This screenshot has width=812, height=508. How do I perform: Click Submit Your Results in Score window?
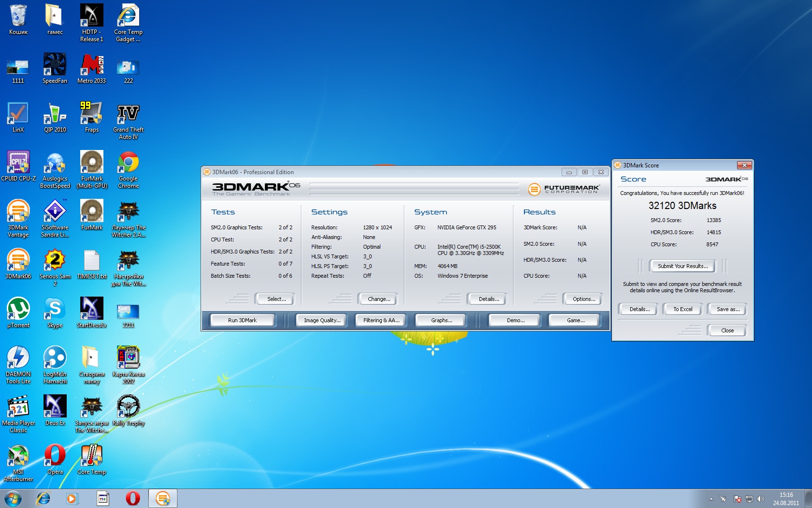(682, 266)
